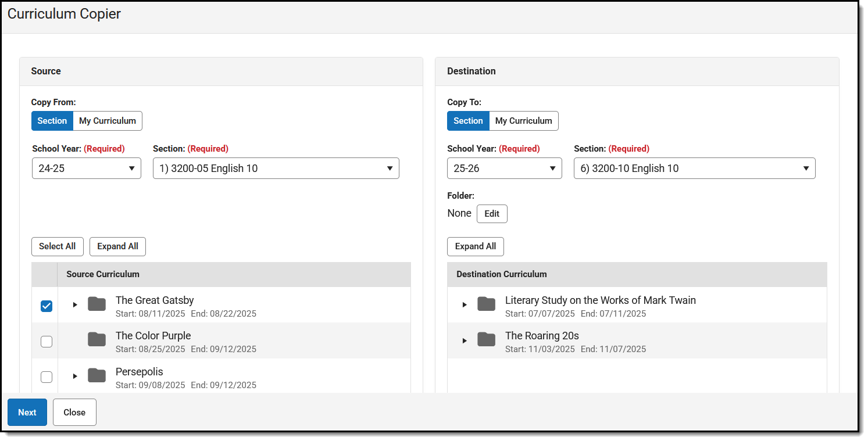Expand The Great Gatsby curriculum folder
Image resolution: width=868 pixels, height=441 pixels.
[x=74, y=304]
